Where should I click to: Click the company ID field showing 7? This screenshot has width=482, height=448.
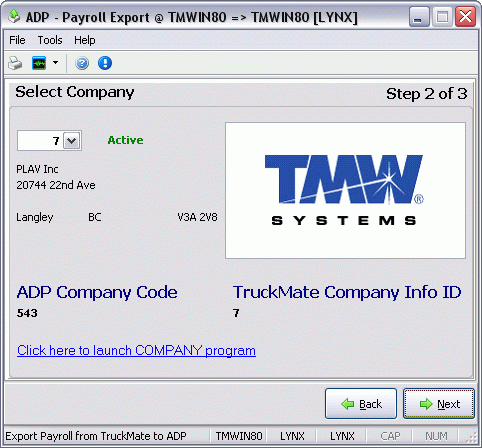click(40, 141)
